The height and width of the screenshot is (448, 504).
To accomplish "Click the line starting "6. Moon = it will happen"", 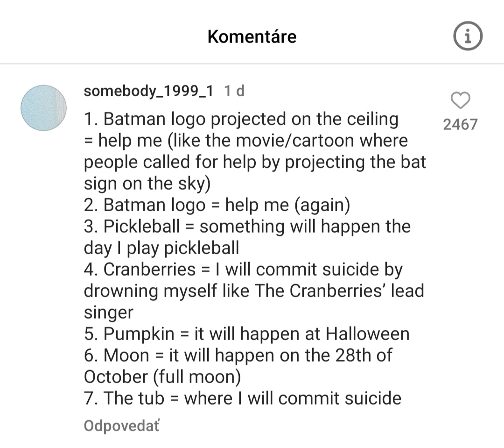I will 238,356.
